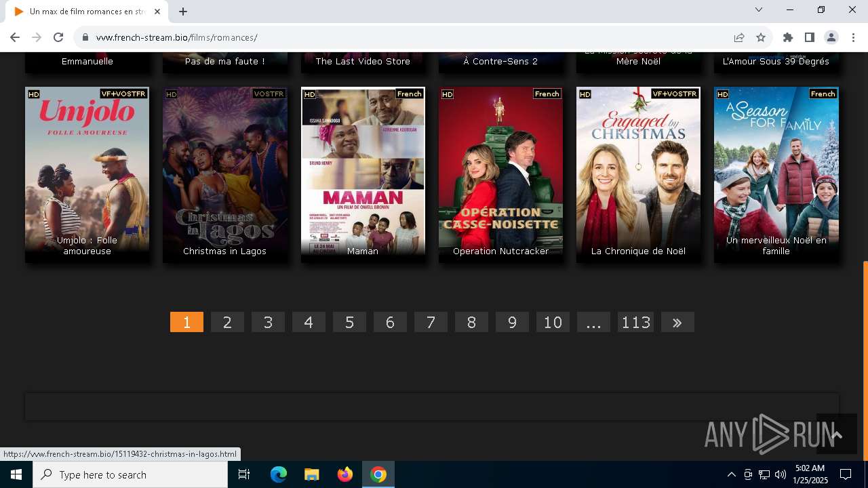
Task: Open L'Amour Sous 39 Degrés link
Action: click(x=776, y=61)
